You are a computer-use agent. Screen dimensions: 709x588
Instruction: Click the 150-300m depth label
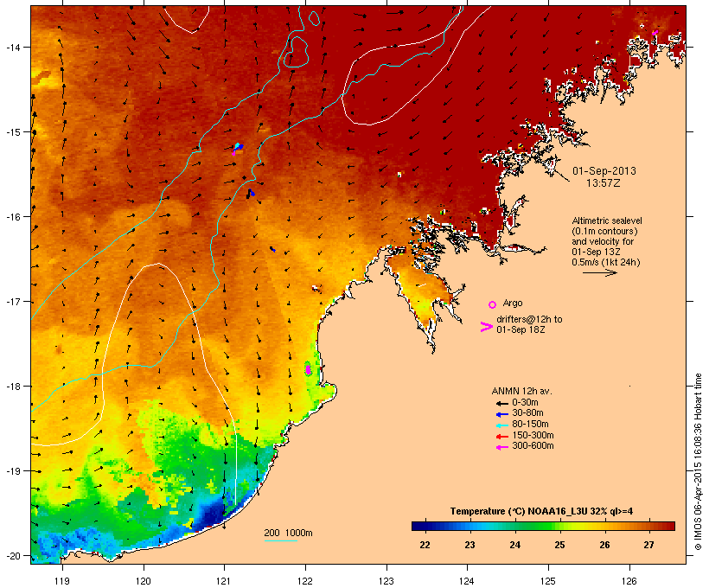click(x=533, y=435)
